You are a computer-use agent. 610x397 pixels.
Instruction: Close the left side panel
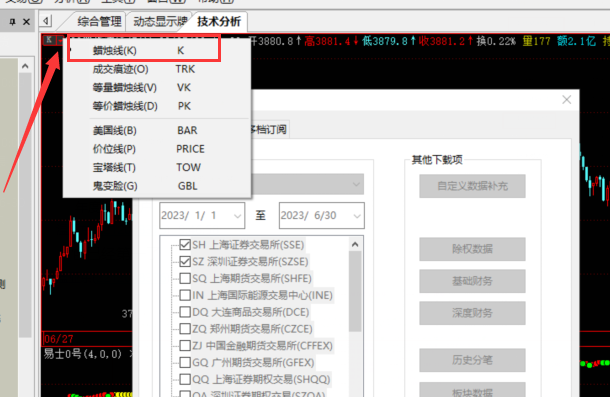26,22
